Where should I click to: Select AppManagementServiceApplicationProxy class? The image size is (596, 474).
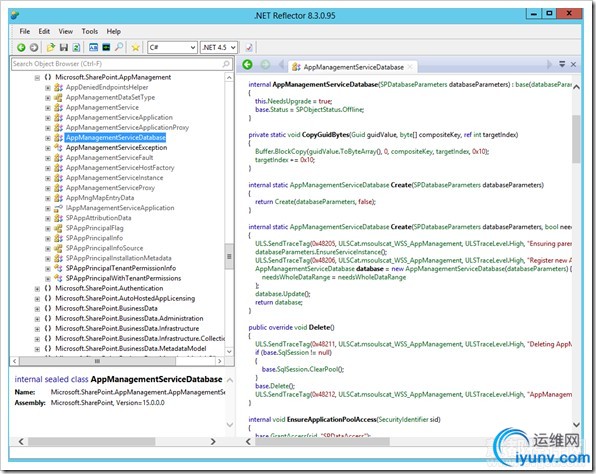127,128
